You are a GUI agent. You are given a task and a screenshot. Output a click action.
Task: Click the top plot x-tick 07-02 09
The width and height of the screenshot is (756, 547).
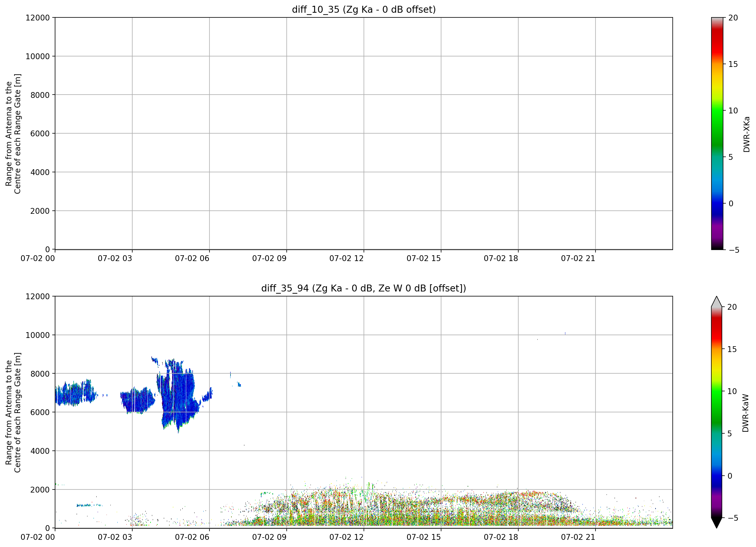tap(269, 259)
